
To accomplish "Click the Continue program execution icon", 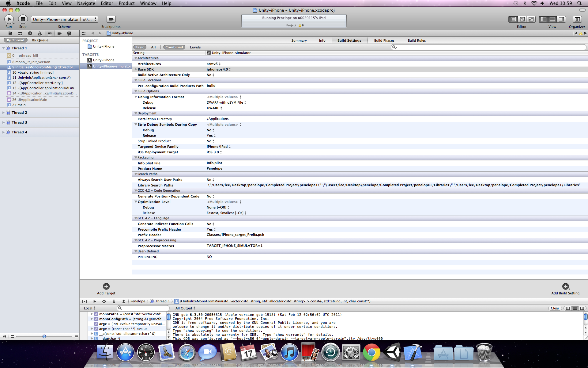I will [x=94, y=301].
